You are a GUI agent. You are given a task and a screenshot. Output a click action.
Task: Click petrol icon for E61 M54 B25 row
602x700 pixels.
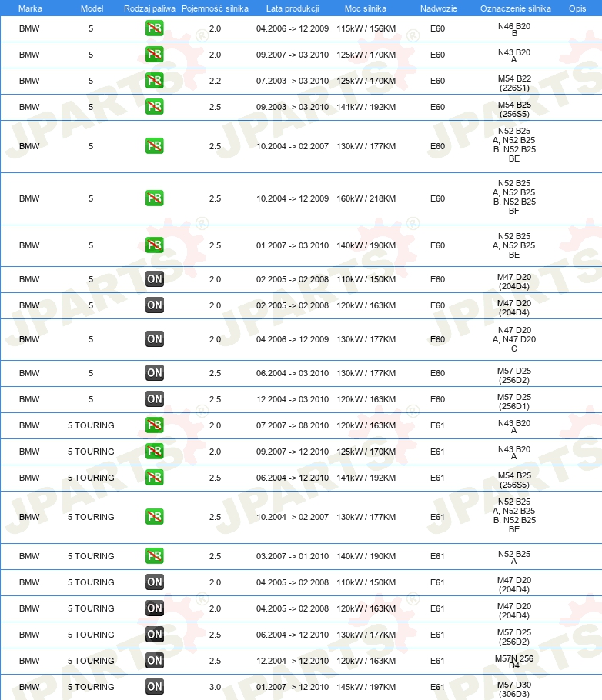[154, 478]
